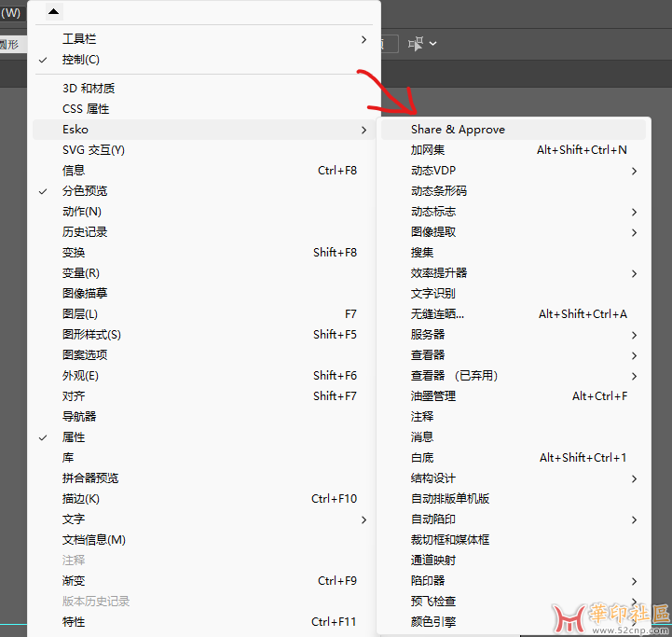Viewport: 672px width, 637px height.
Task: Open 图形样式(S) panel
Action: pos(204,335)
